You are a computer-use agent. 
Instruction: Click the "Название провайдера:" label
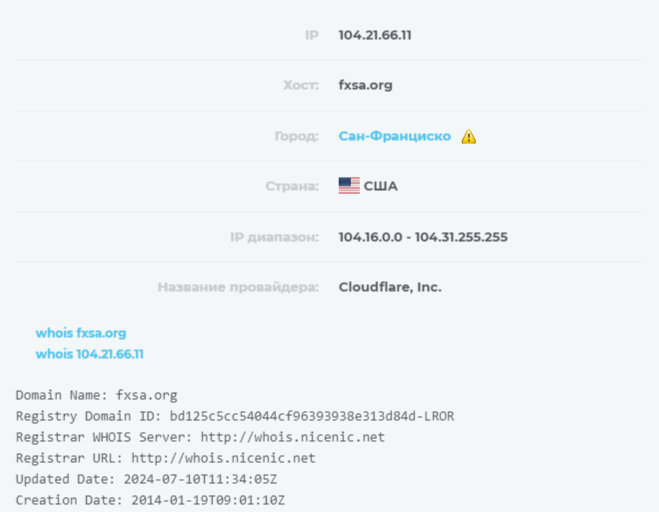pyautogui.click(x=238, y=287)
